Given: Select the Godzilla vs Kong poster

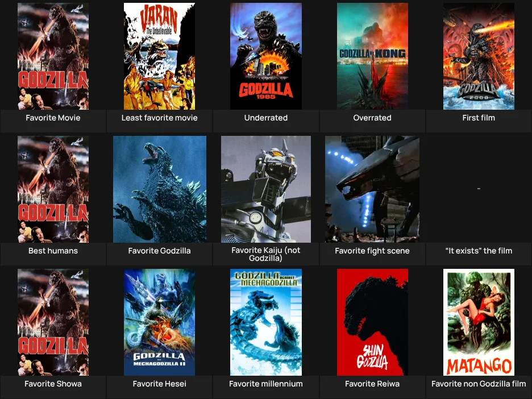Looking at the screenshot, I should [x=372, y=56].
